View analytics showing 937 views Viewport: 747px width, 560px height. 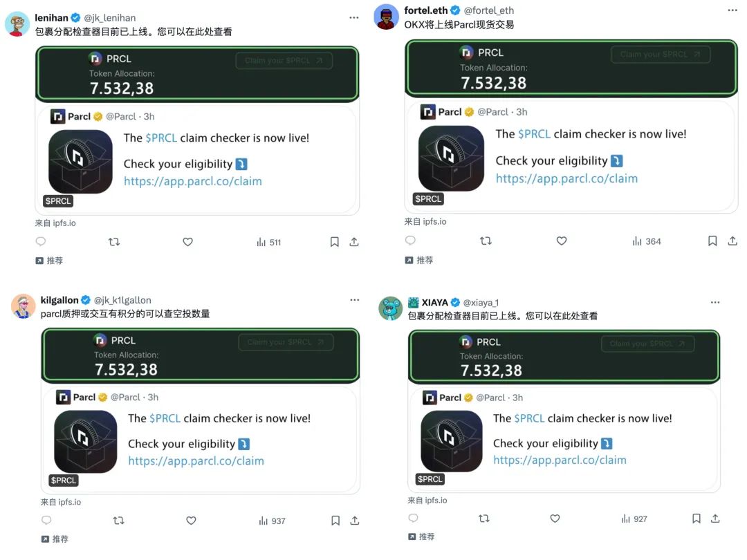[272, 521]
